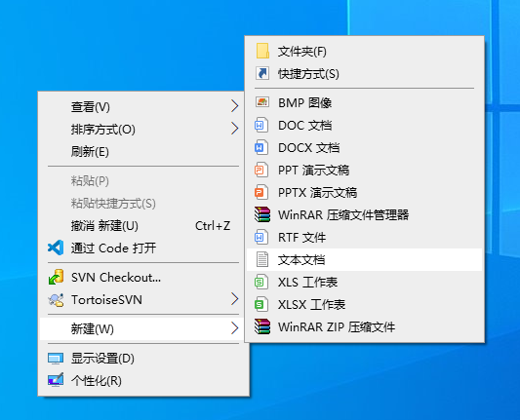Expand the 新建(W) submenu chevron
The image size is (520, 420).
pos(234,328)
